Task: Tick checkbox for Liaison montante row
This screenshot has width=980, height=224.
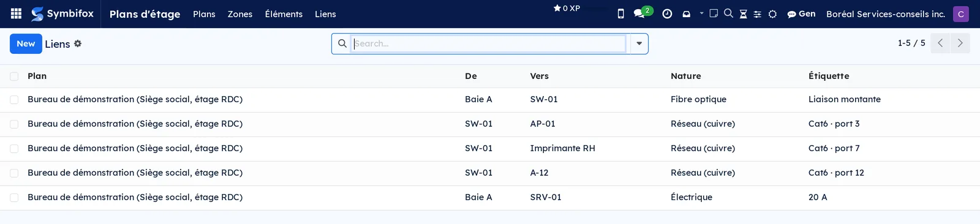Action: 14,100
